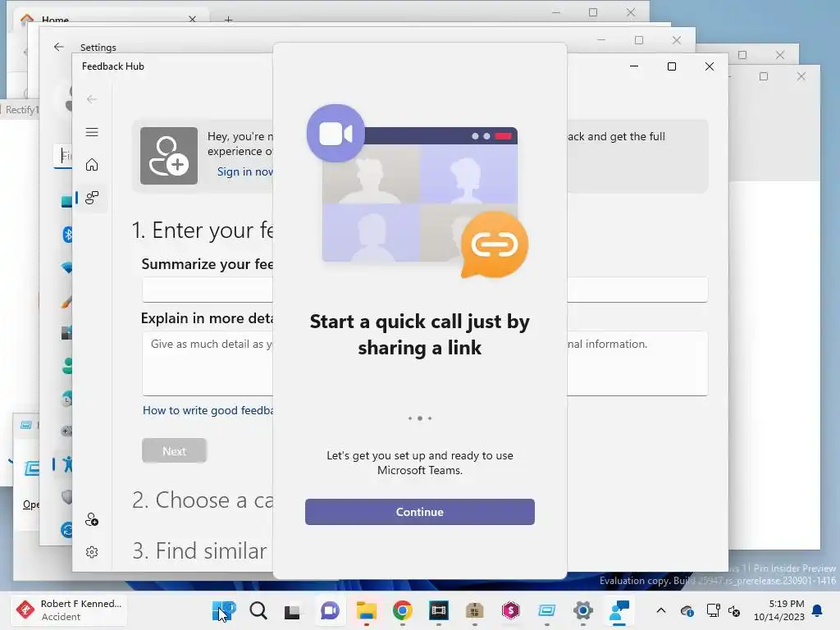Close the Settings window

(x=677, y=40)
